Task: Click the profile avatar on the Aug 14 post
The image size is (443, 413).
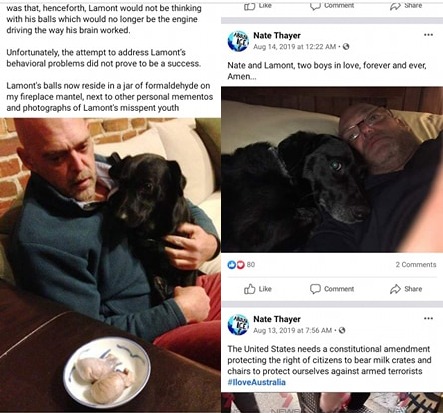Action: [238, 41]
